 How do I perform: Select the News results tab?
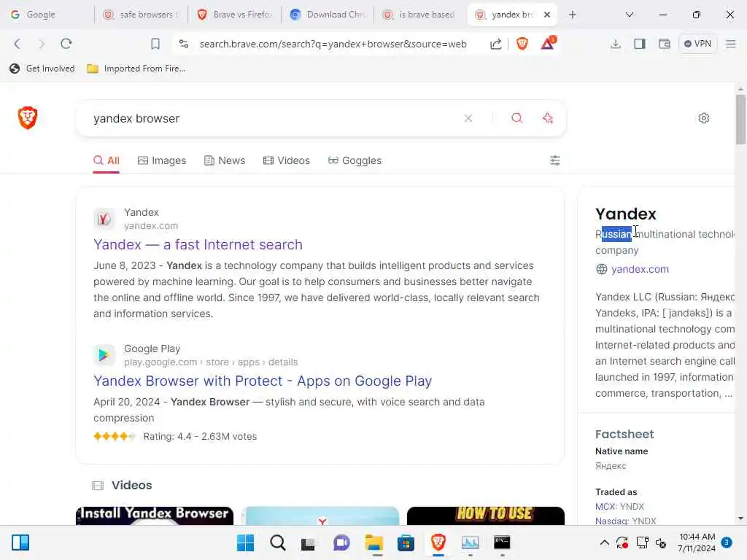[x=225, y=160]
